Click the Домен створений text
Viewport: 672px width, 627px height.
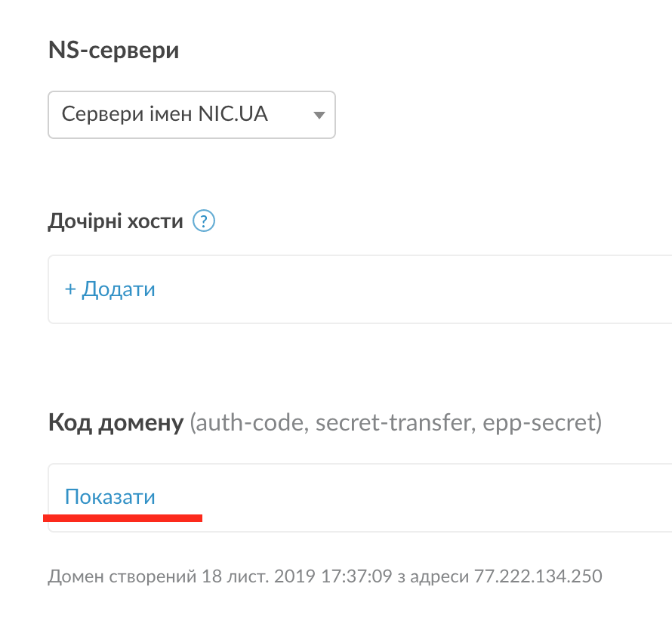122,576
